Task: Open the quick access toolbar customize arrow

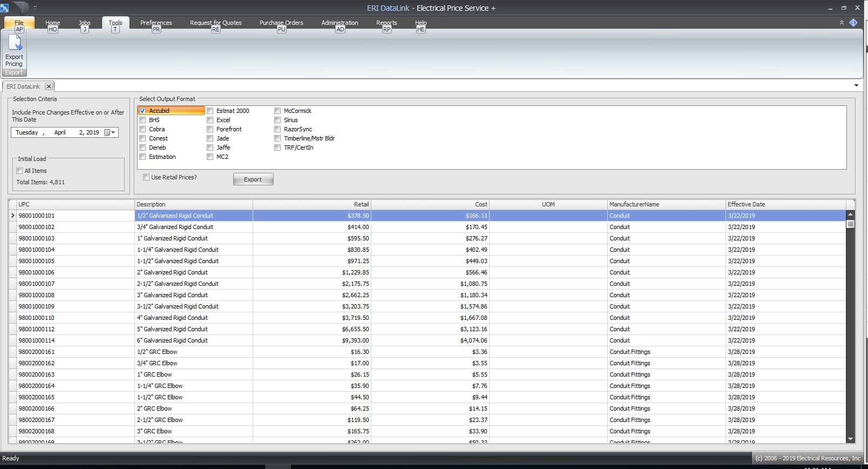Action: 36,8
